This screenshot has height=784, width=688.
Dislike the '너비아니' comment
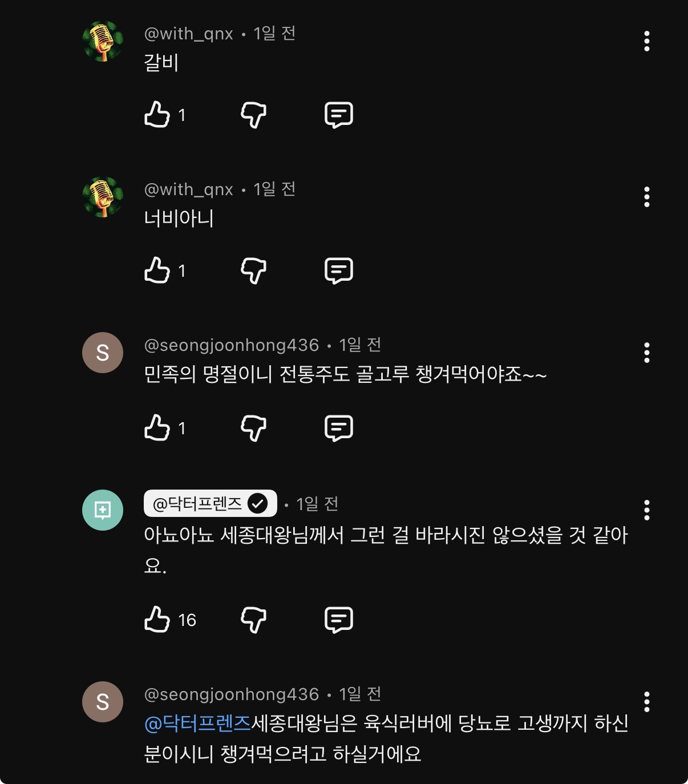click(253, 270)
